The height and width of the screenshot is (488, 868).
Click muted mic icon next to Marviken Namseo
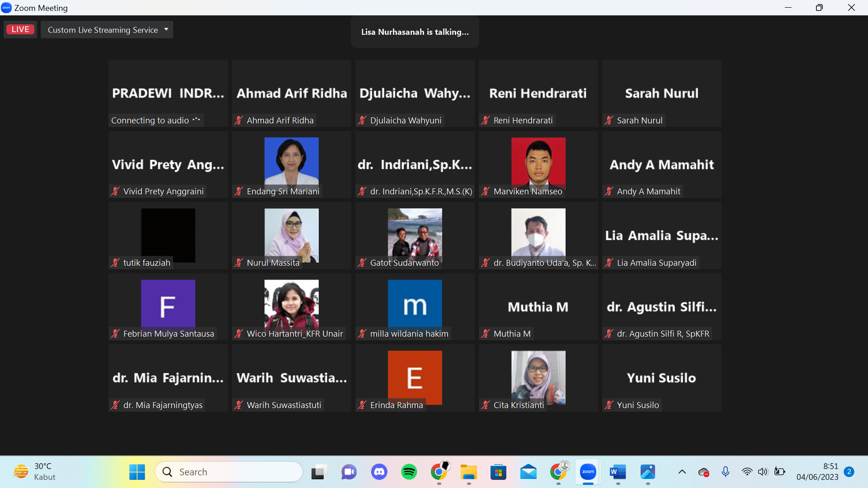(x=486, y=191)
